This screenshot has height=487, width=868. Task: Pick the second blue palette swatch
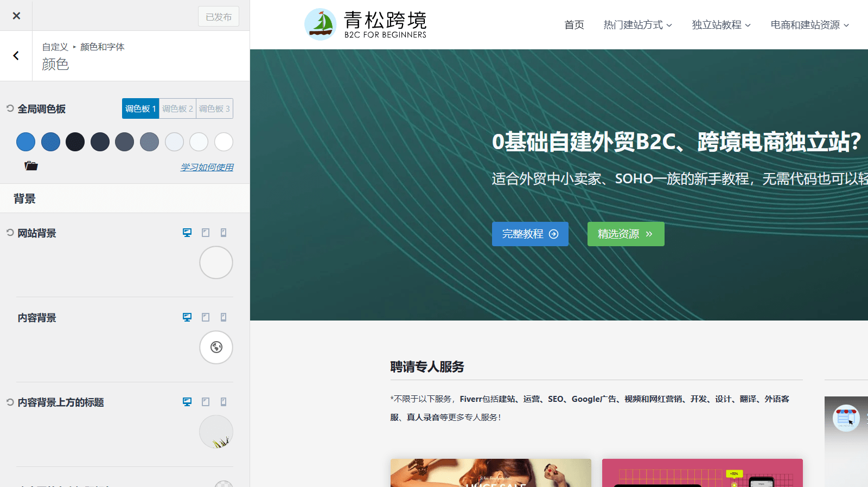[50, 142]
